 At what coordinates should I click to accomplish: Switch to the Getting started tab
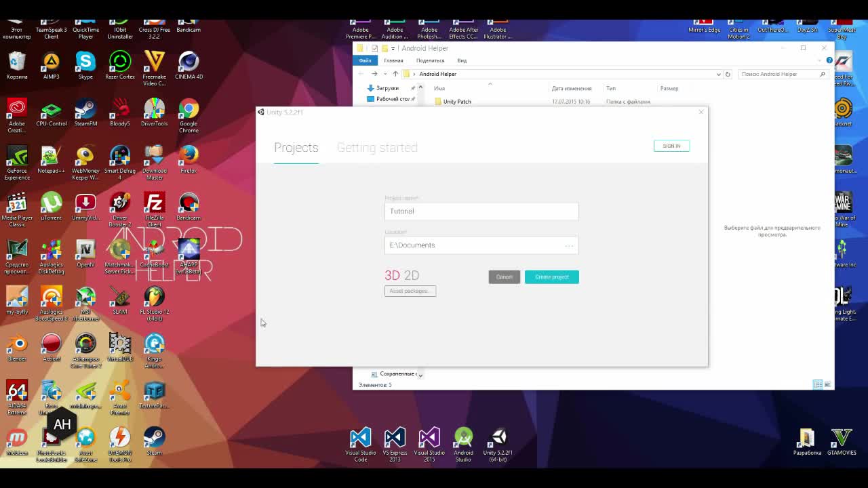(x=377, y=147)
